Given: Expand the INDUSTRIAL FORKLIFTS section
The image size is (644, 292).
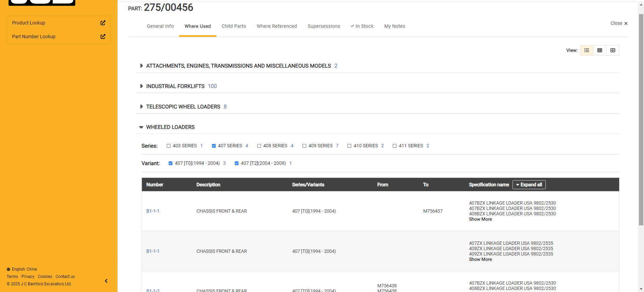Looking at the screenshot, I should 142,86.
